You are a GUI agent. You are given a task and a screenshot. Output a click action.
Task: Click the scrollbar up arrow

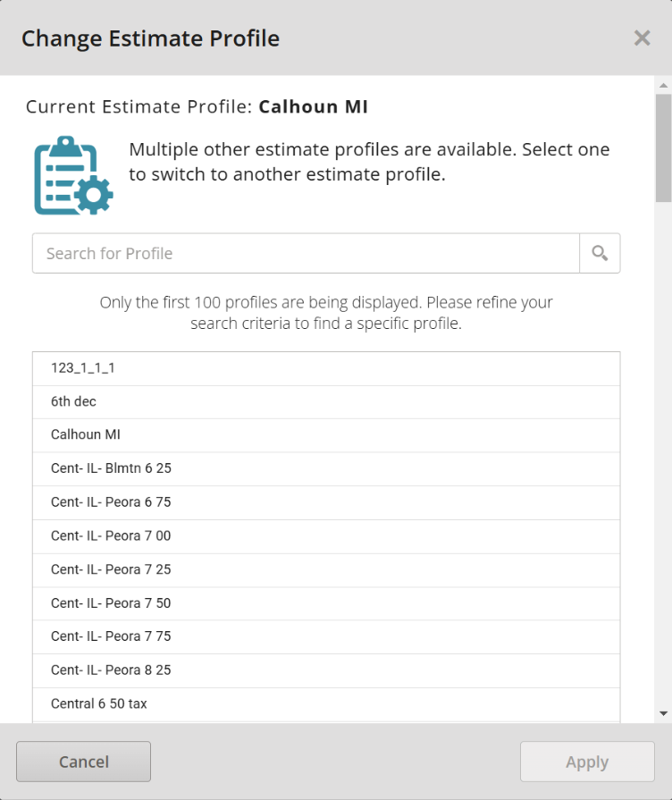tap(663, 86)
